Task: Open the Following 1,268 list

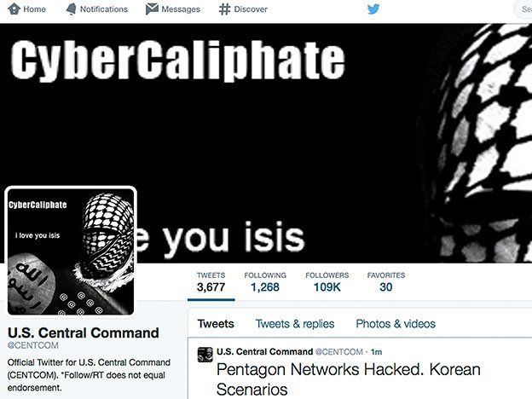Action: pyautogui.click(x=265, y=282)
